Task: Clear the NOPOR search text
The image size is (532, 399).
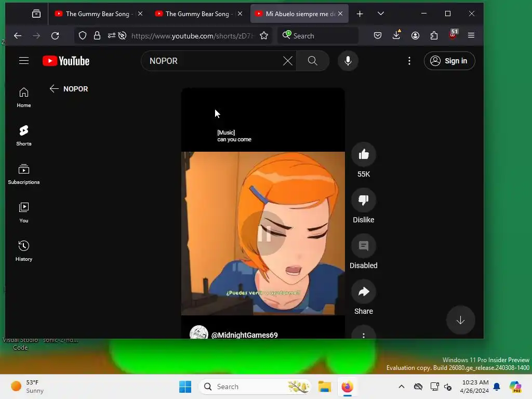Action: pyautogui.click(x=288, y=61)
